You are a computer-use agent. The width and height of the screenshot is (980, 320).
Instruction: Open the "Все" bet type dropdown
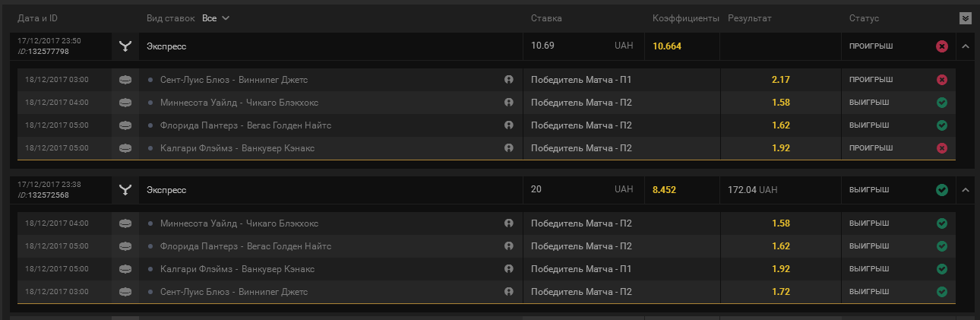pos(216,18)
